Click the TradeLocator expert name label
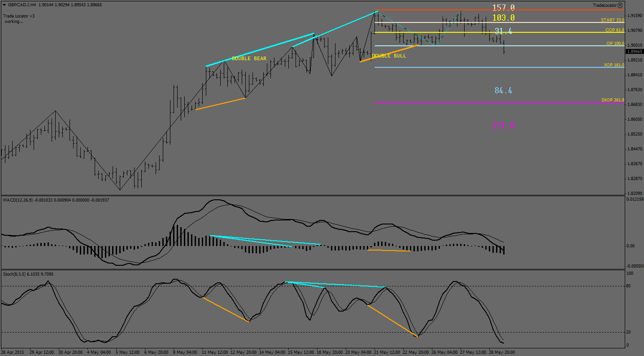This screenshot has width=644, height=356. pos(604,5)
